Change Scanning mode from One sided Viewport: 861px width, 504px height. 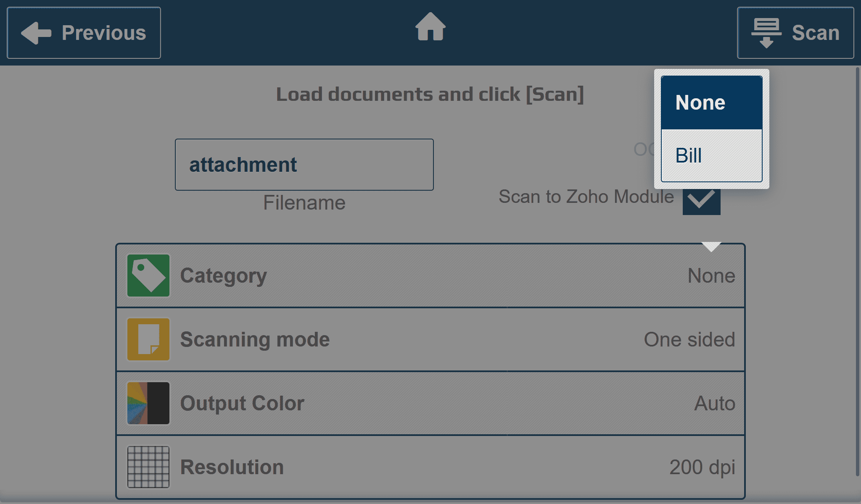(689, 339)
